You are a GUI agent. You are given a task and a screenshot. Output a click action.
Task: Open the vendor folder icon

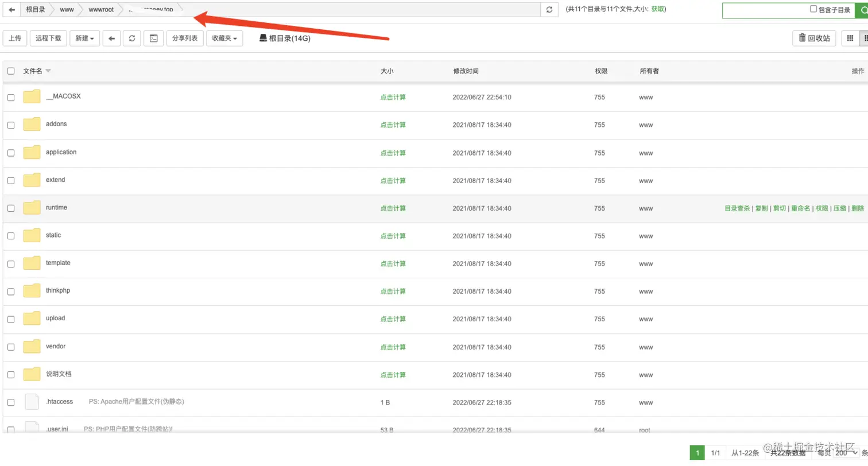(x=32, y=347)
